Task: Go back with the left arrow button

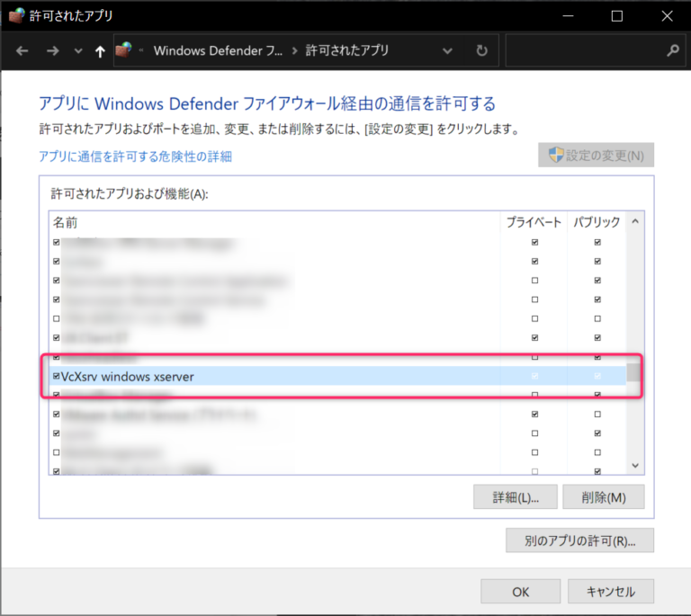Action: [x=22, y=51]
